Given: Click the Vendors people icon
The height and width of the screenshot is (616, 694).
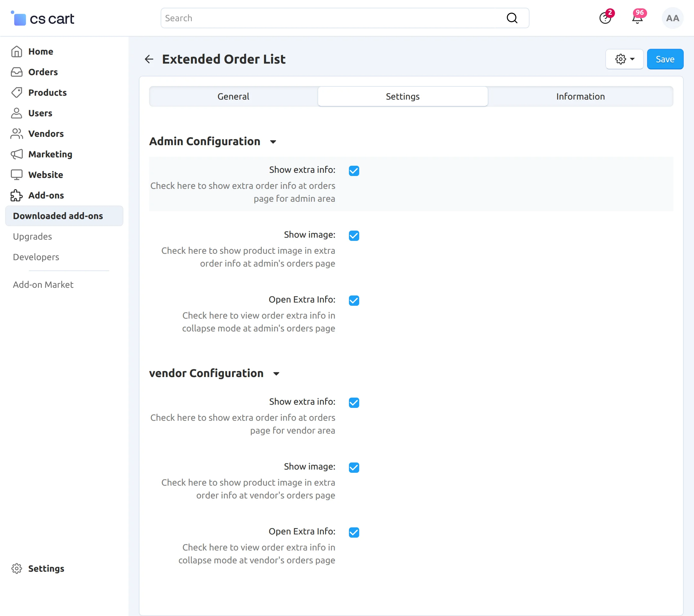Looking at the screenshot, I should point(16,133).
